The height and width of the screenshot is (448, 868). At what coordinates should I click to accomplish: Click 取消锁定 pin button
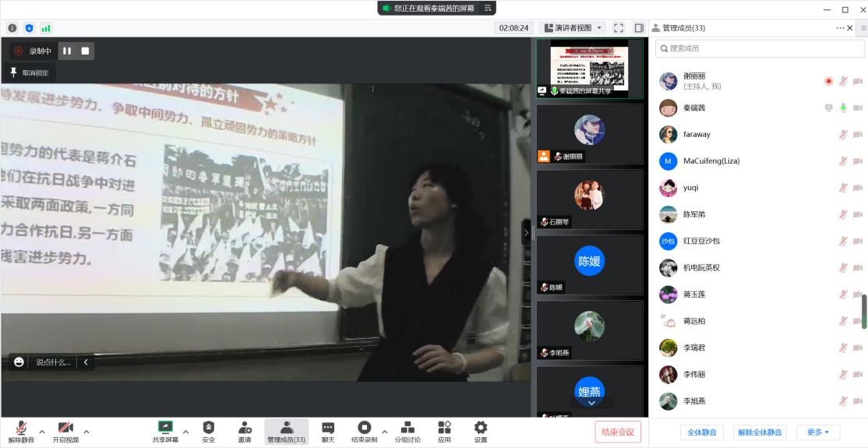(x=30, y=72)
